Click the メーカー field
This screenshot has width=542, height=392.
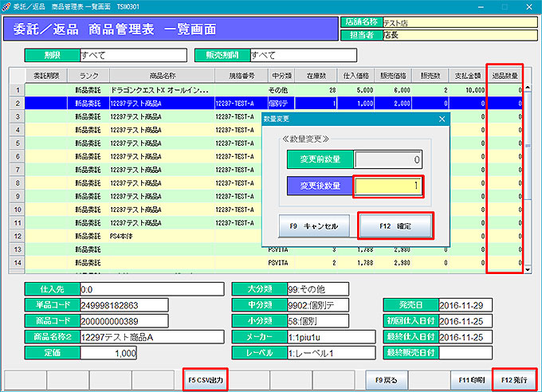coord(332,337)
